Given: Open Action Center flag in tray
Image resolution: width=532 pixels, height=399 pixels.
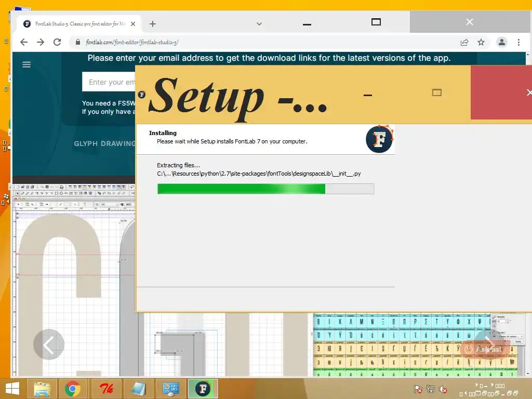Looking at the screenshot, I should click(418, 389).
